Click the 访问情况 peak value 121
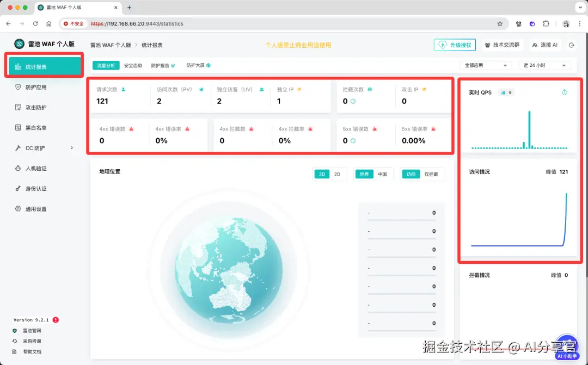588x365 pixels. click(x=563, y=172)
